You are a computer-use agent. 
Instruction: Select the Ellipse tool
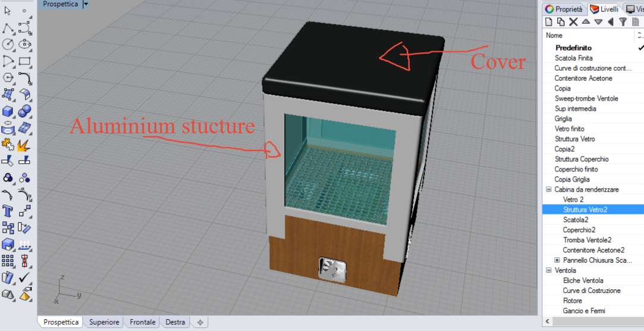(24, 45)
